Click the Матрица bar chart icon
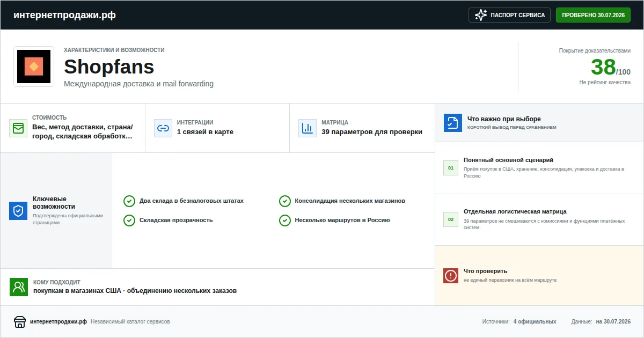The width and height of the screenshot is (644, 338). coord(307,128)
